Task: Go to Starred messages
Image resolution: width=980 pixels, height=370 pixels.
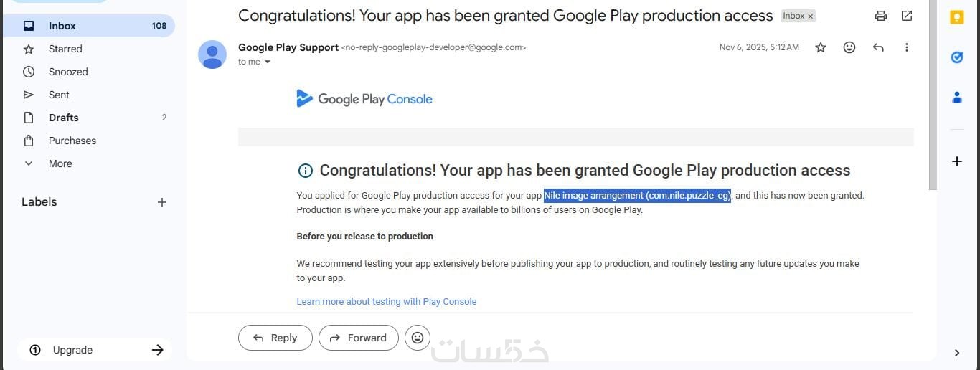Action: (65, 49)
